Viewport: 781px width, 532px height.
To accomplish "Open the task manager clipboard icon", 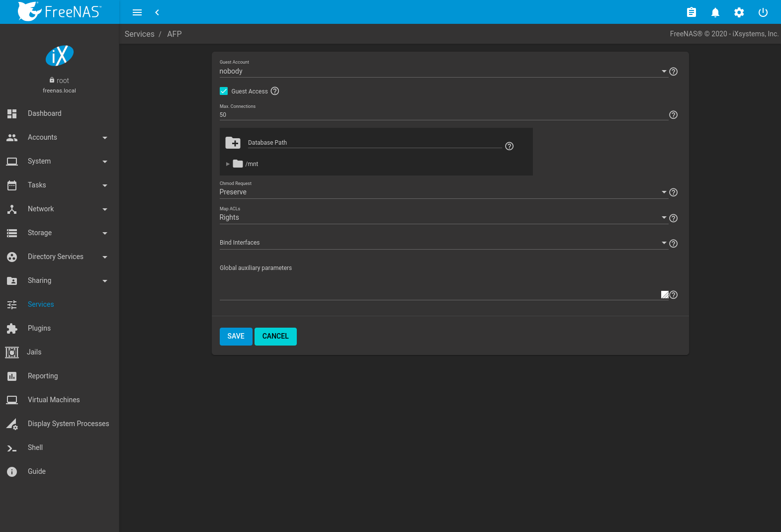I will tap(691, 12).
